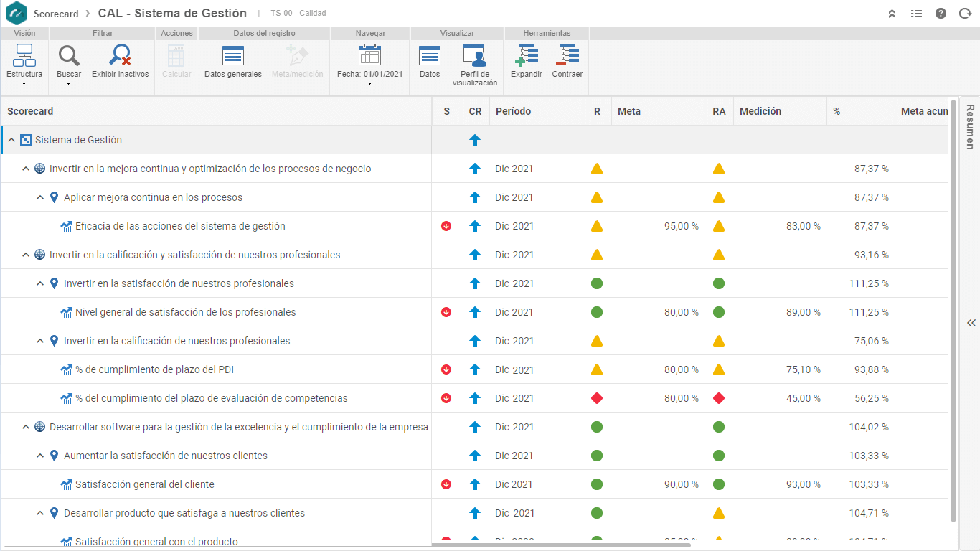This screenshot has height=551, width=980.
Task: Click the Contraer tree tool
Action: click(x=567, y=62)
